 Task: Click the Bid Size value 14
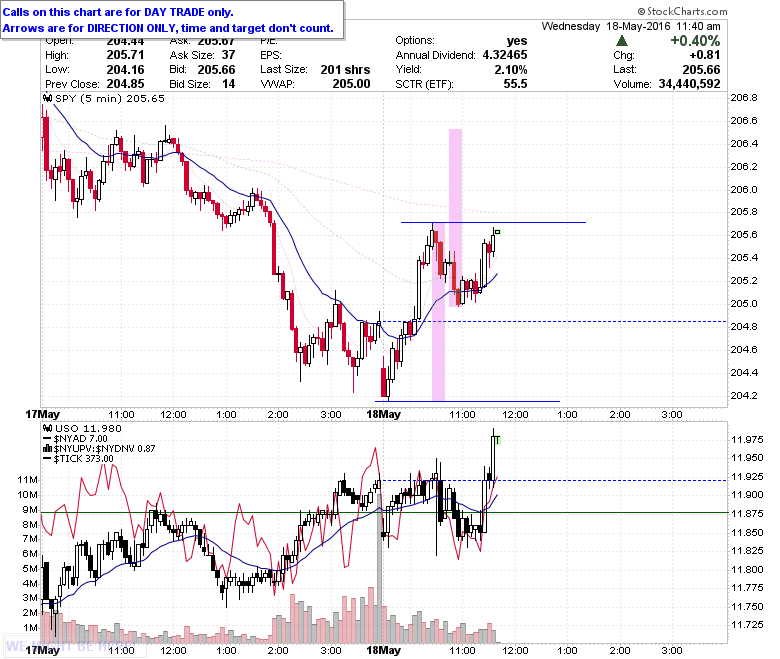[229, 84]
